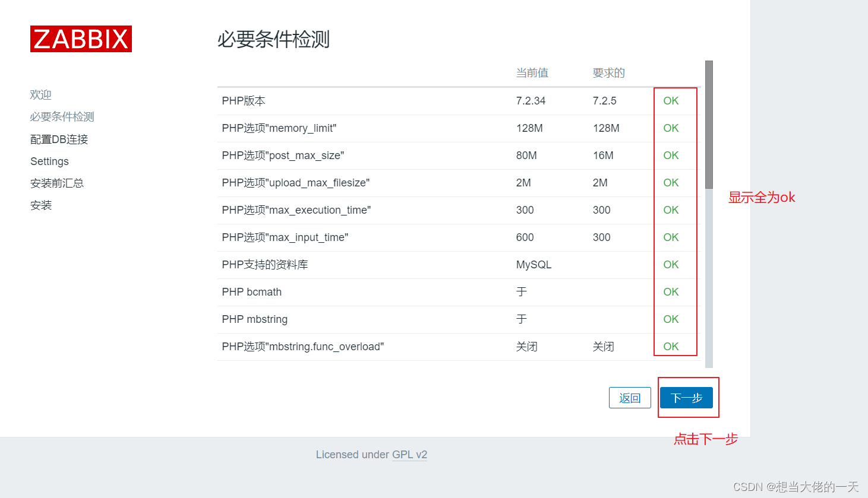Viewport: 868px width, 498px height.
Task: Click the current value 600
Action: (525, 237)
